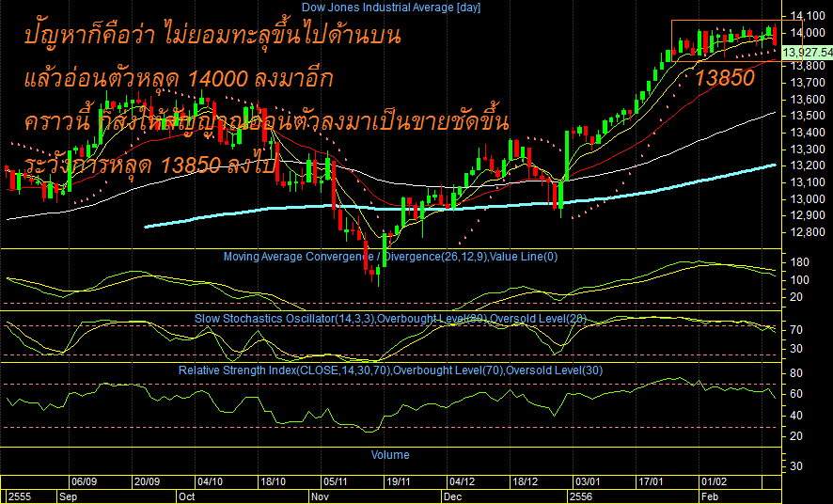Viewport: 833px width, 504px height.
Task: Click the 17/01 date label
Action: [651, 481]
